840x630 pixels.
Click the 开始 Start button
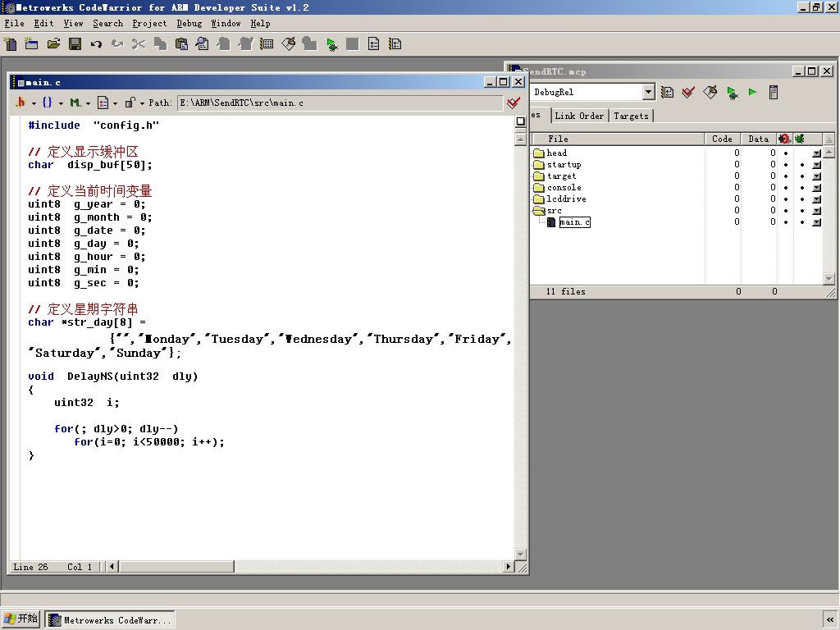pos(21,619)
